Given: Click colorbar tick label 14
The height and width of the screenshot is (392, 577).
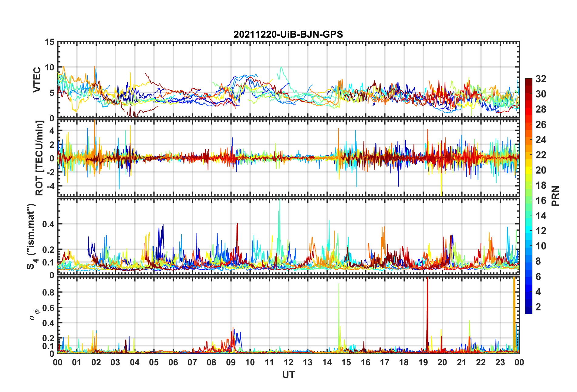Looking at the screenshot, I should (541, 216).
